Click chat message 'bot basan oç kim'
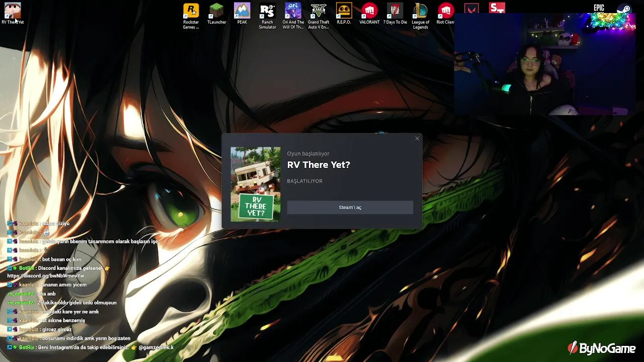This screenshot has width=644, height=362. pos(44,259)
